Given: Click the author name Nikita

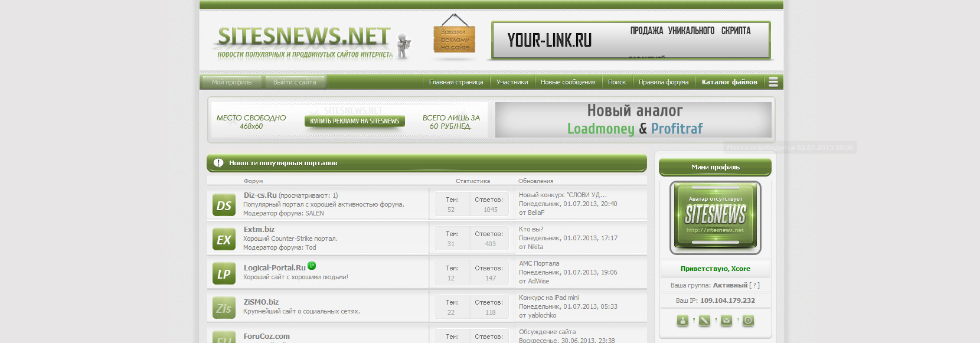Looking at the screenshot, I should click(x=535, y=247).
